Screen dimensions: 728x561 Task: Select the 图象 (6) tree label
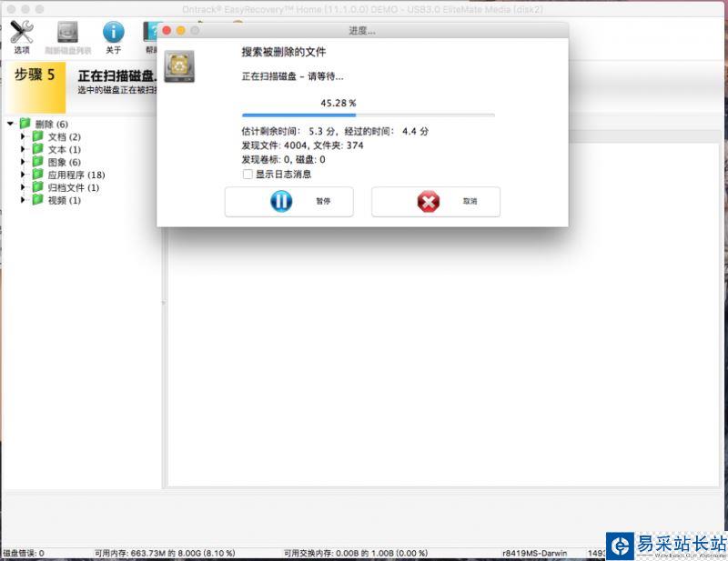[x=65, y=163]
